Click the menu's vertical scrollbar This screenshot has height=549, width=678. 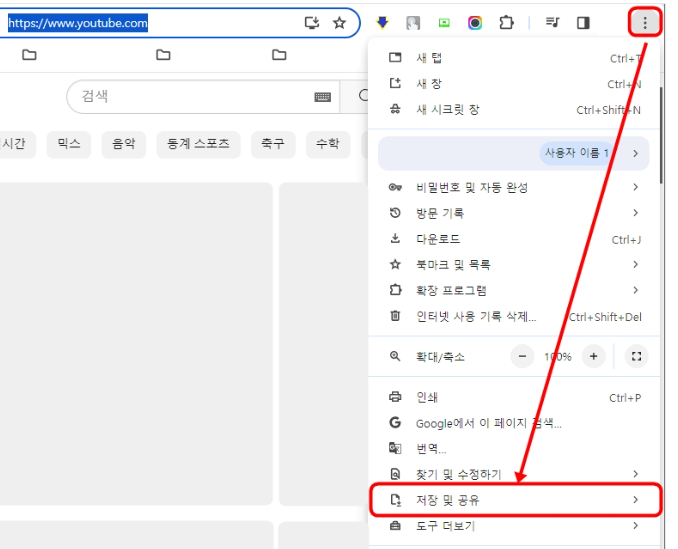[661, 135]
